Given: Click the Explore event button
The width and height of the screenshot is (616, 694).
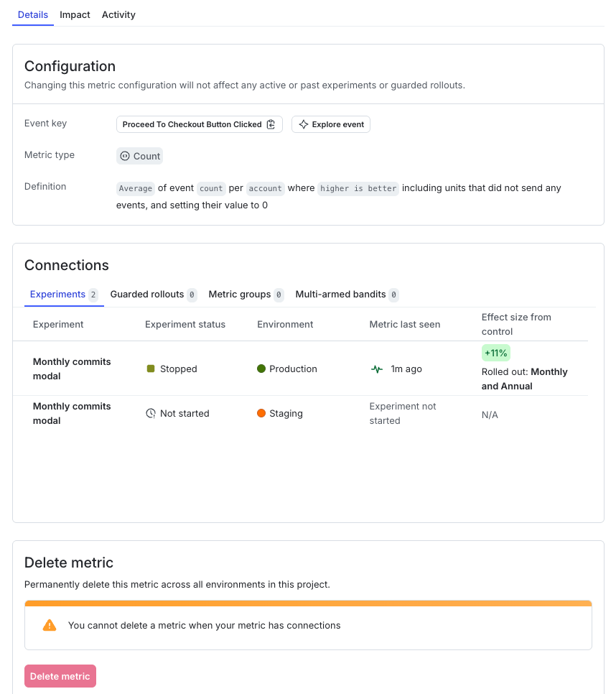Looking at the screenshot, I should (x=330, y=124).
